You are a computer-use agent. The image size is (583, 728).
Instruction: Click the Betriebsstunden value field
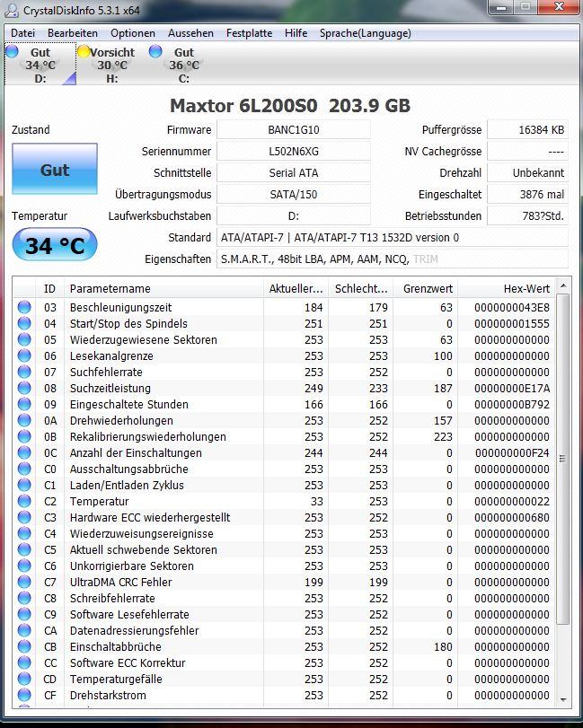(x=527, y=215)
